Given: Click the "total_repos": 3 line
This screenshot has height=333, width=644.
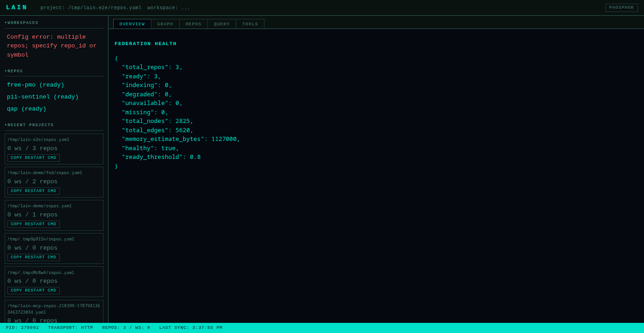Looking at the screenshot, I should click(x=152, y=67).
